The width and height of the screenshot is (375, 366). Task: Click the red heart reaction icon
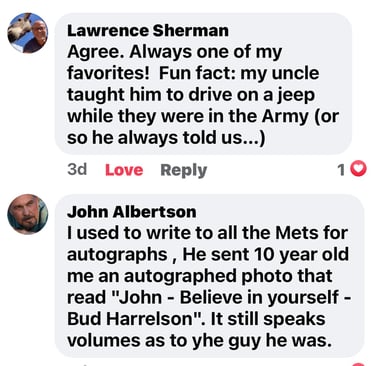pyautogui.click(x=359, y=170)
